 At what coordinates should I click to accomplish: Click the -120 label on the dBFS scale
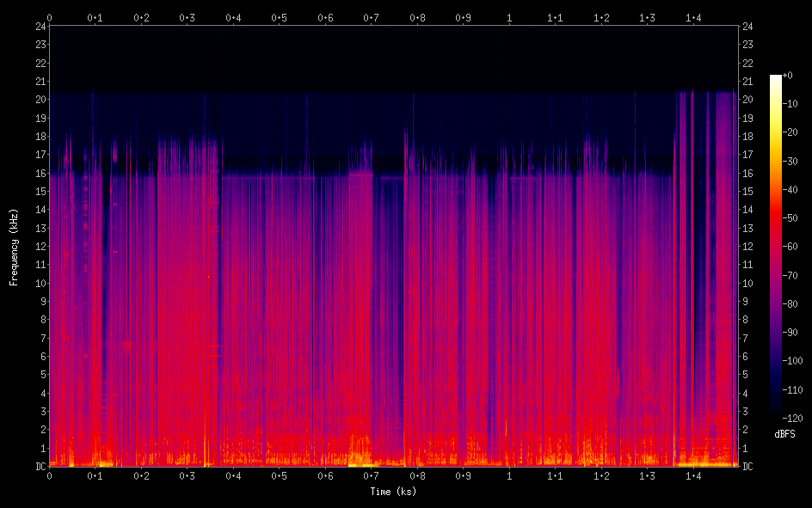coord(796,418)
